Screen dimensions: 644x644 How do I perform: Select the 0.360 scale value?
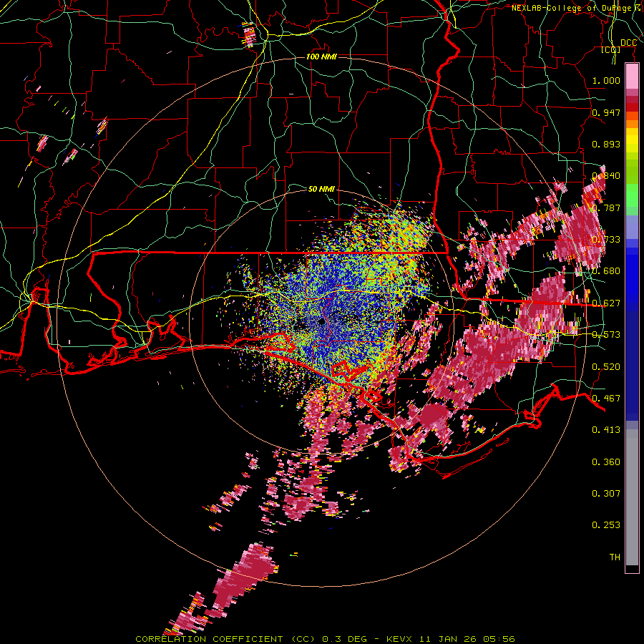coord(606,462)
